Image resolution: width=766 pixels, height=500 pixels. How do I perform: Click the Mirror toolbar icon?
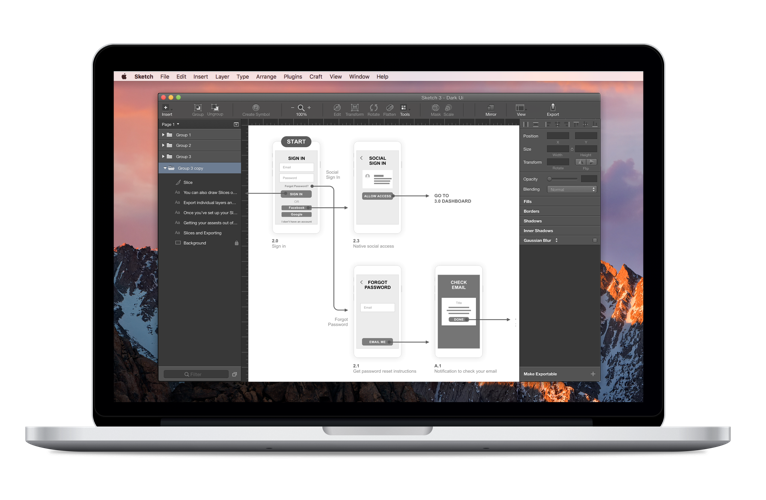pyautogui.click(x=491, y=110)
